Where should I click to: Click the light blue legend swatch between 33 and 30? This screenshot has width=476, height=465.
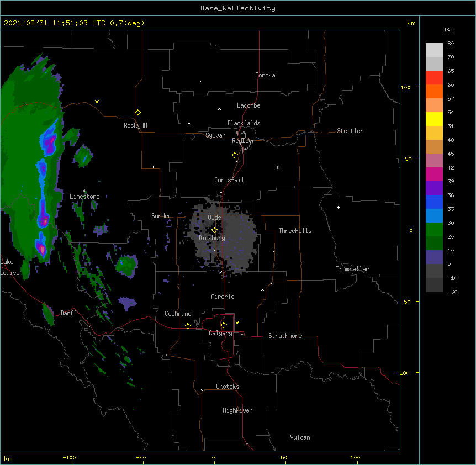coord(434,216)
